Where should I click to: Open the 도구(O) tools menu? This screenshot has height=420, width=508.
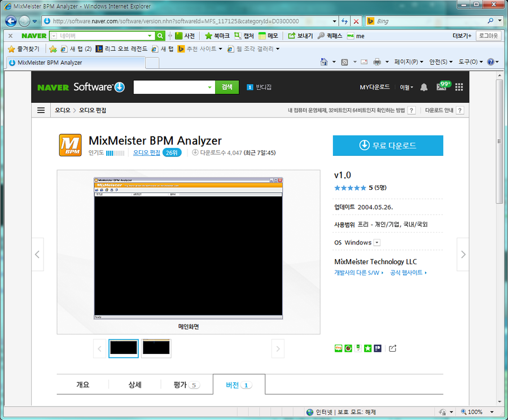(x=470, y=62)
